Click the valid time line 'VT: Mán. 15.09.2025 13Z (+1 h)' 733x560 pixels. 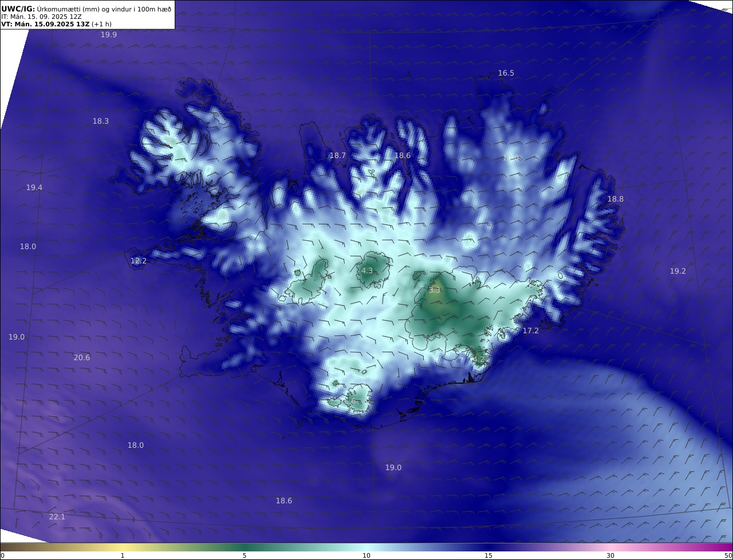[x=56, y=24]
